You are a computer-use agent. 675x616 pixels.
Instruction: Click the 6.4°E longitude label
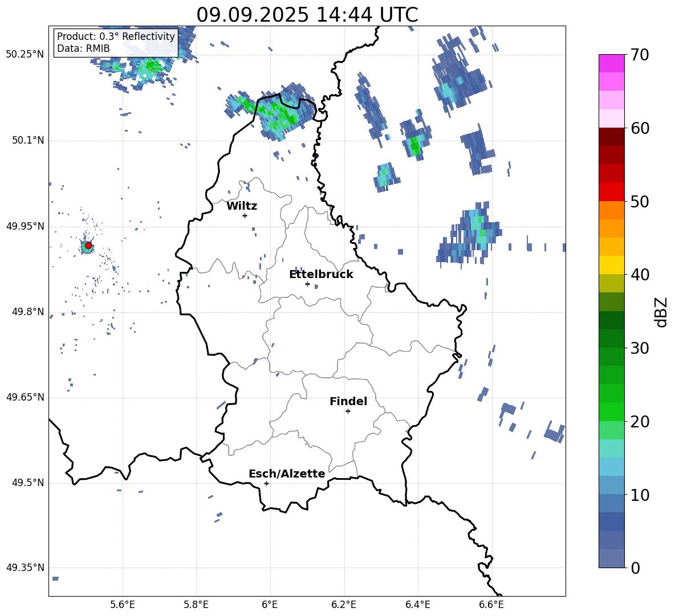coord(417,605)
